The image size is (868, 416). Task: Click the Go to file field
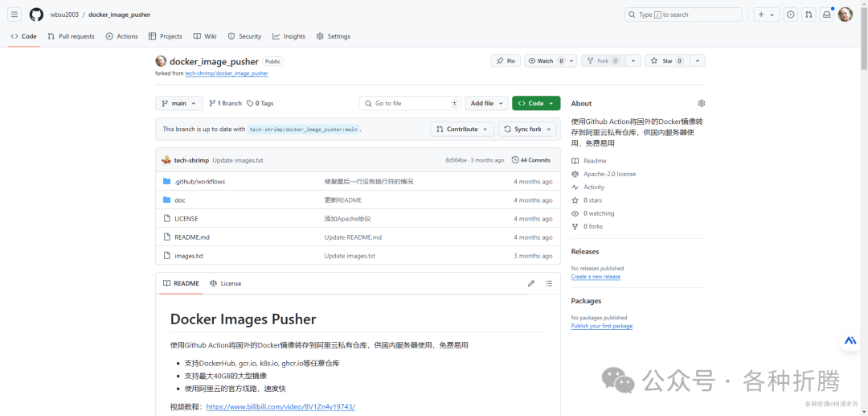pos(410,104)
